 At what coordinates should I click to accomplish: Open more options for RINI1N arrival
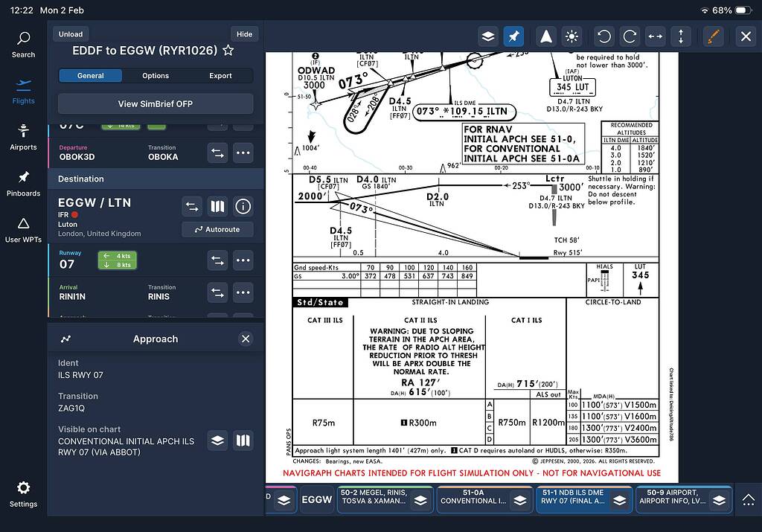click(243, 293)
